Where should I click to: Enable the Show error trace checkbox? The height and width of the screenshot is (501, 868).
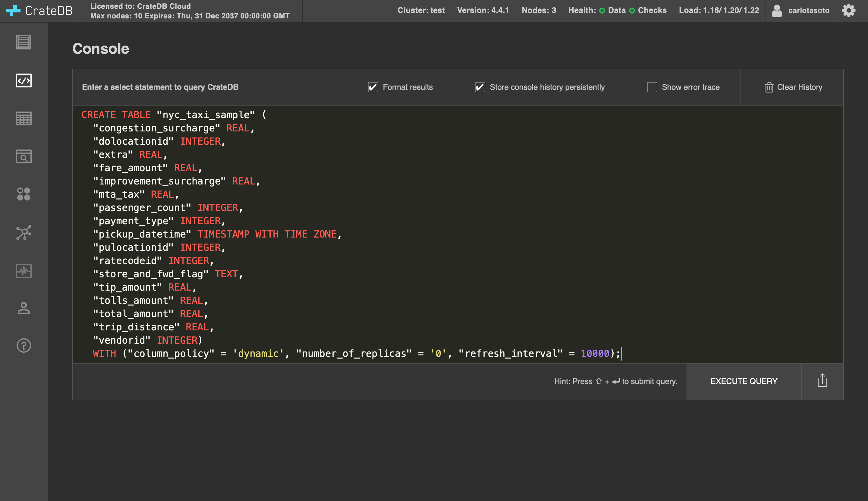tap(652, 87)
